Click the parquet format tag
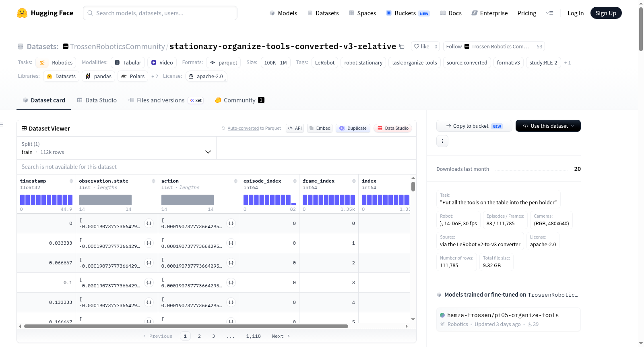 (223, 62)
